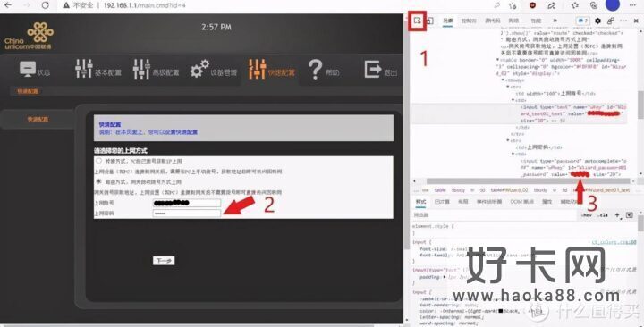Click the 上网密码 password input field
The height and width of the screenshot is (327, 644).
pyautogui.click(x=186, y=213)
